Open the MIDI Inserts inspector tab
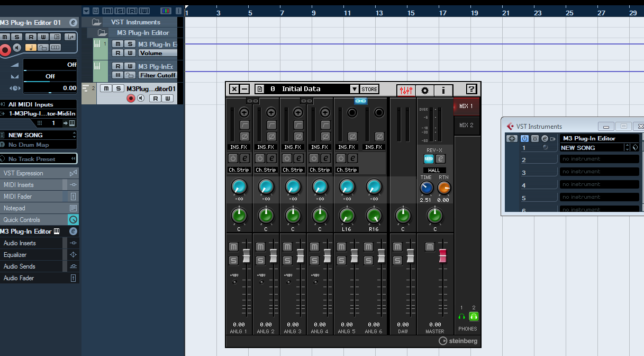 (39, 185)
